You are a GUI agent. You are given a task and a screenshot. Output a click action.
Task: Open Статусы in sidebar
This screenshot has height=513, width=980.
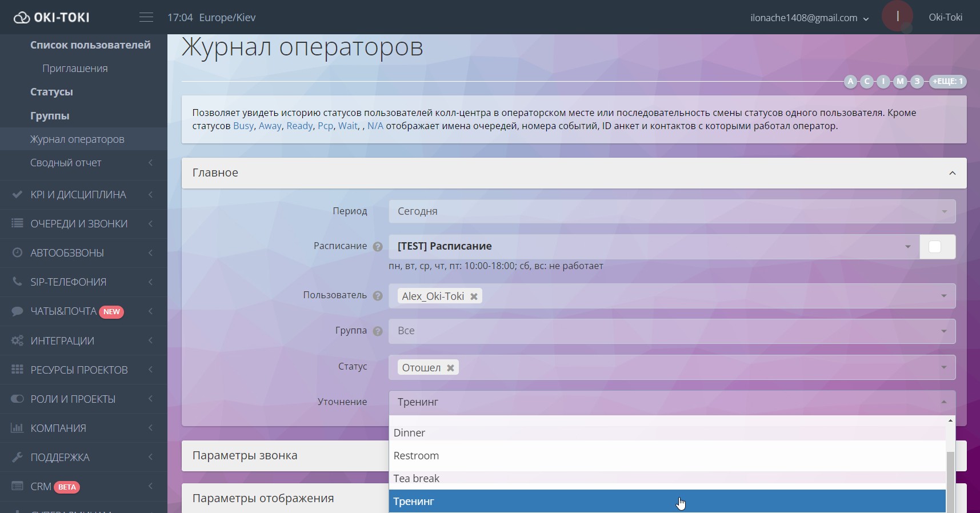pos(51,92)
